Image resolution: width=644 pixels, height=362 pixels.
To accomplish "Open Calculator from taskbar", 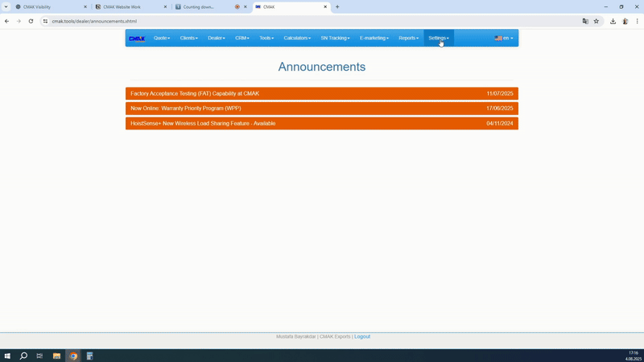I will (89, 356).
